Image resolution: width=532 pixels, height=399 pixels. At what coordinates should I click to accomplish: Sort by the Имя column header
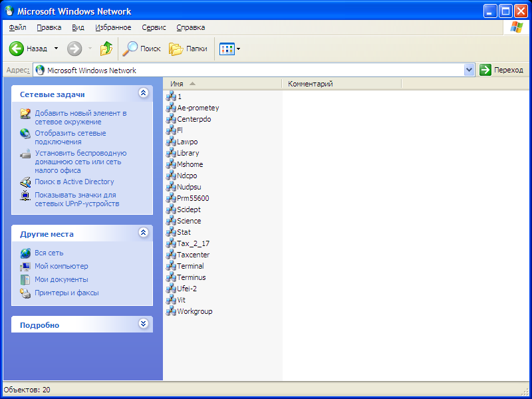pos(223,84)
